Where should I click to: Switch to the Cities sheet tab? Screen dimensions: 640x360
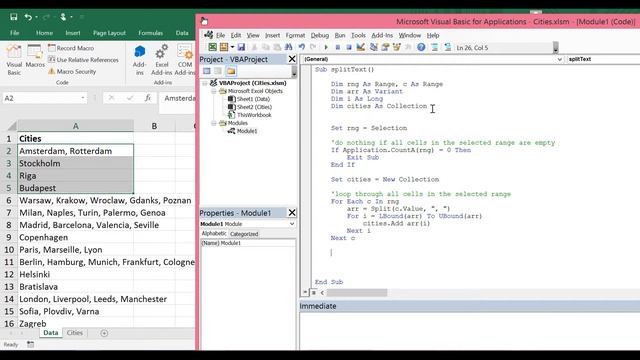tap(74, 333)
